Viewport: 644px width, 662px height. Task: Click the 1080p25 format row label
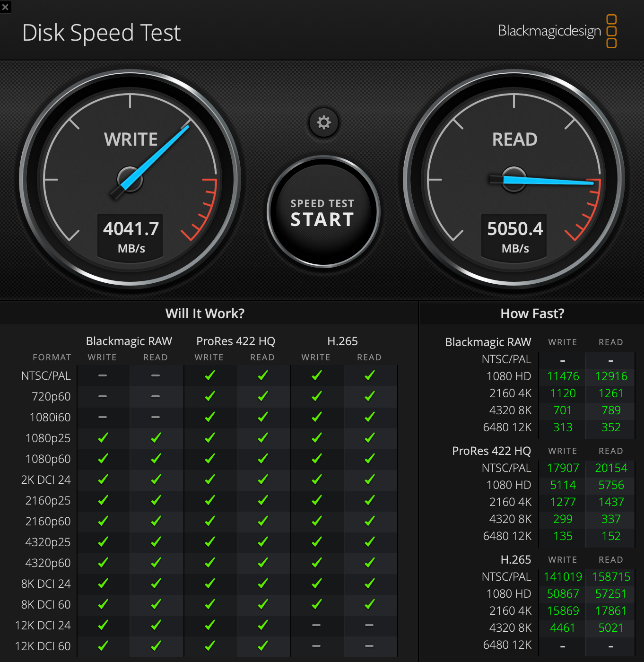pos(48,438)
